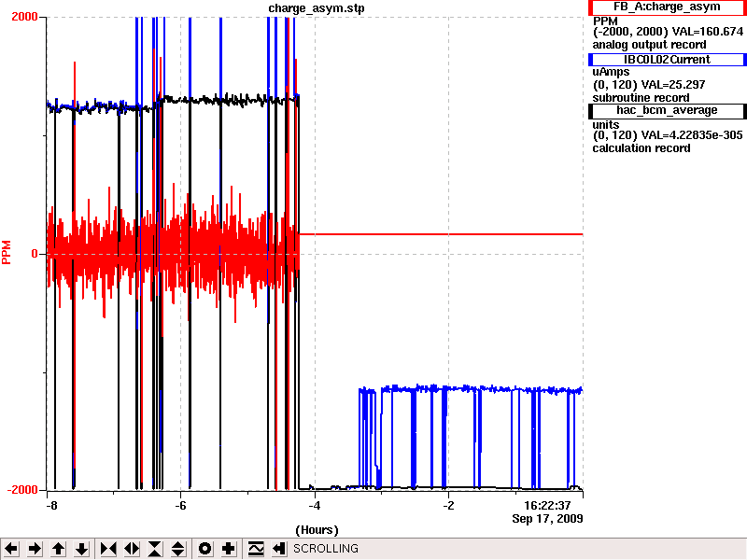The image size is (747, 560).
Task: Click the vertical zoom-out up/down triangles button
Action: [x=177, y=549]
